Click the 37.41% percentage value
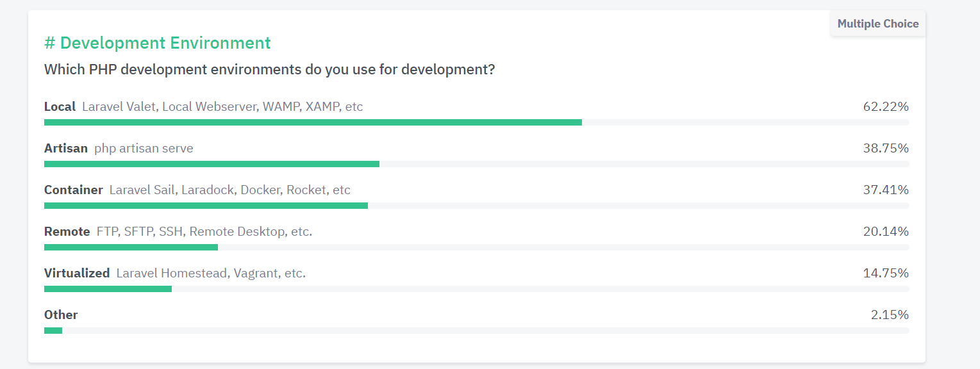Viewport: 980px width, 369px height. [886, 190]
